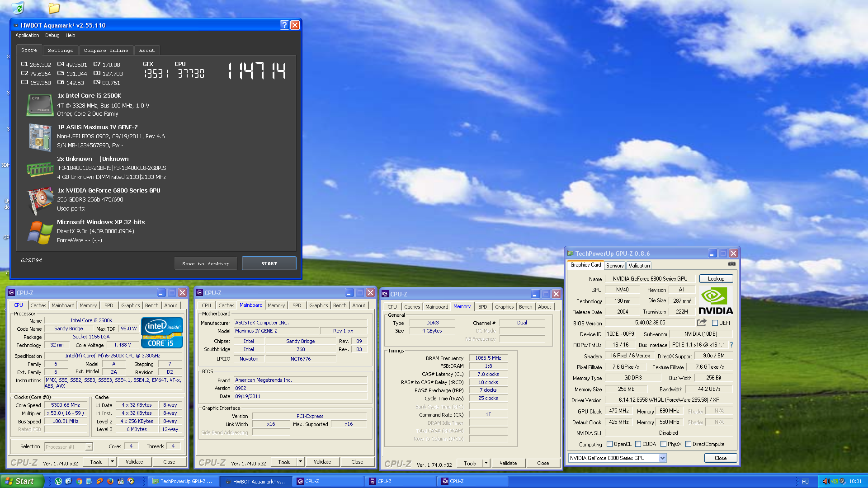Click the Lookup button in GPU-Z
868x488 pixels.
(716, 279)
